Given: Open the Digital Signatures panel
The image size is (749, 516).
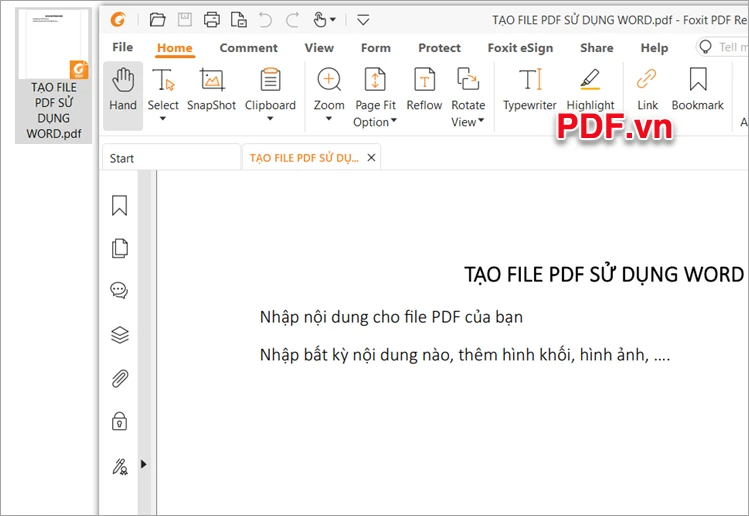Looking at the screenshot, I should (119, 466).
